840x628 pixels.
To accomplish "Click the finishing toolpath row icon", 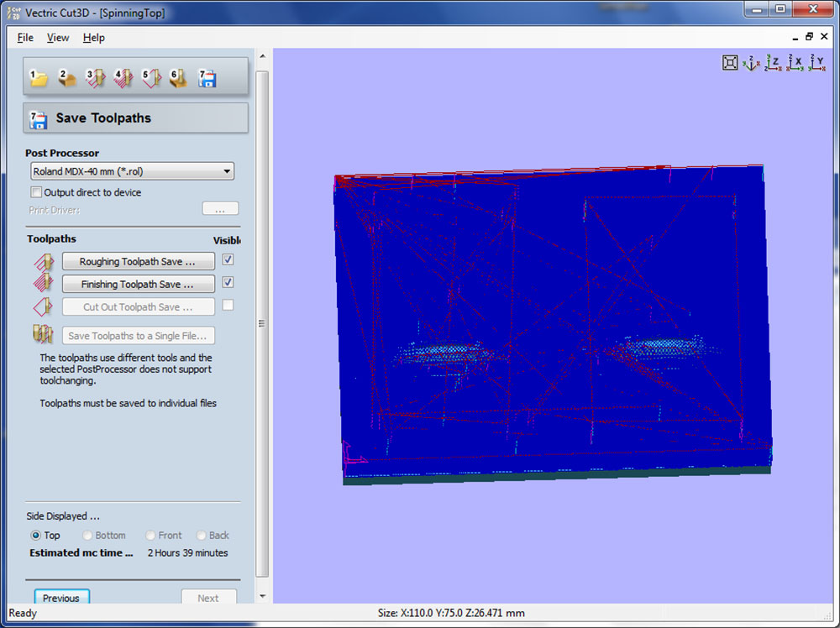I will point(44,283).
